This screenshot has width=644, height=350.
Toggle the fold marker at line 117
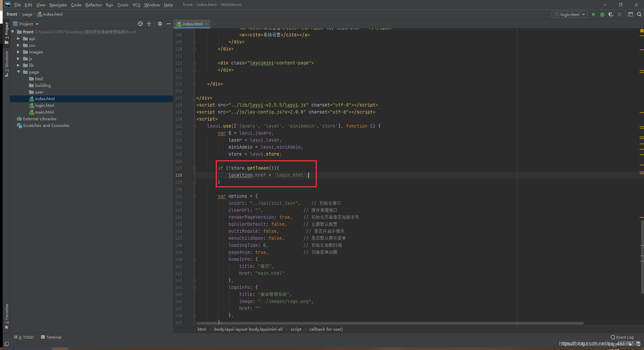194,98
